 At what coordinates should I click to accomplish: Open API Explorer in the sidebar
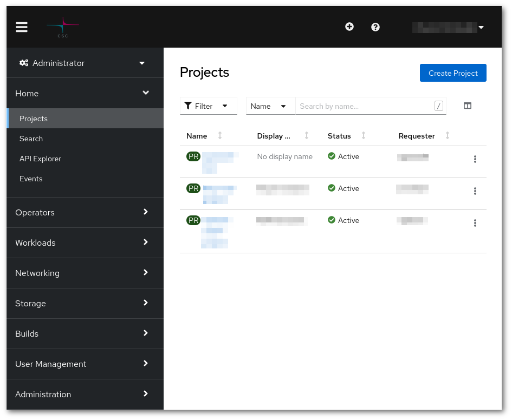point(85,159)
